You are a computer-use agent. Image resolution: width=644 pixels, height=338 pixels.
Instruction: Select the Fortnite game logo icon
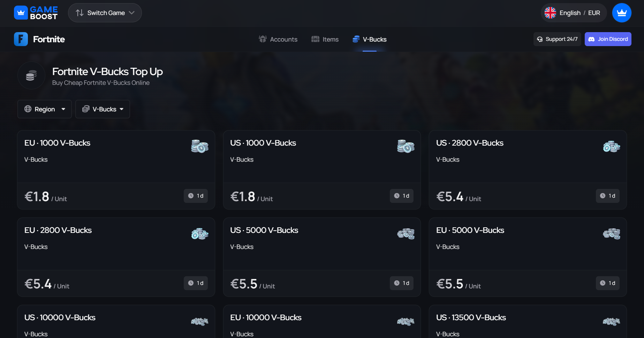[x=21, y=39]
